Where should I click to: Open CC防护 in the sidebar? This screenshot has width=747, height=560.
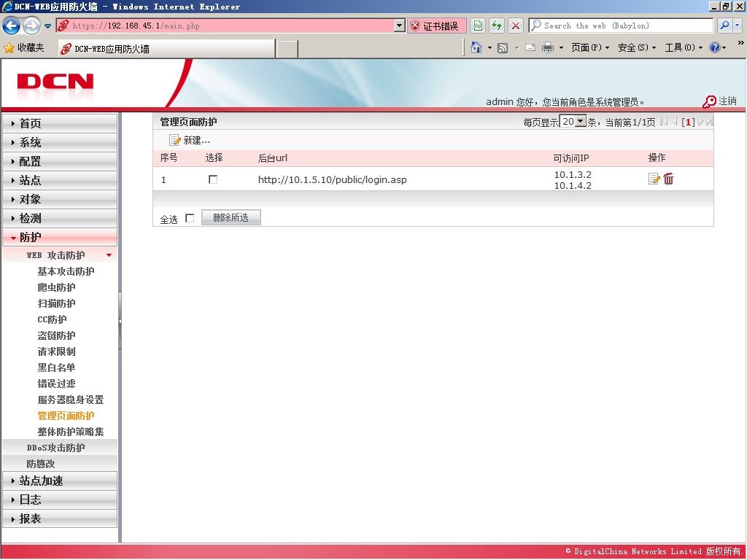pos(52,319)
